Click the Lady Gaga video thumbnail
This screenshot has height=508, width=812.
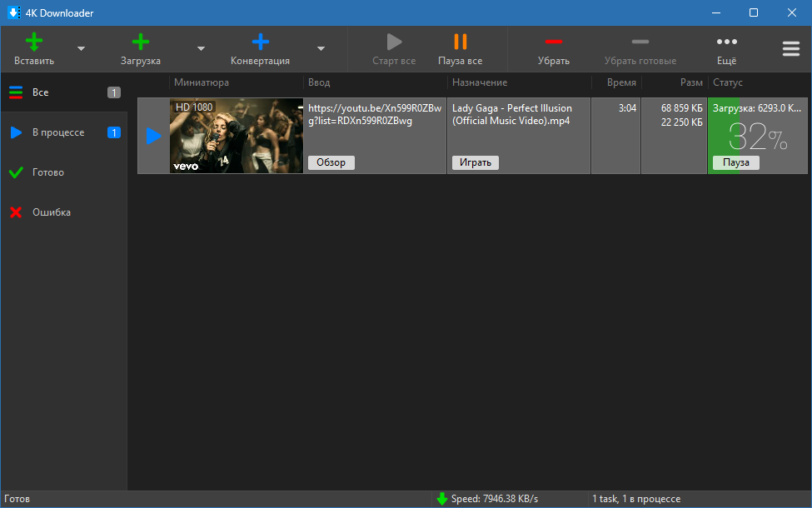[x=237, y=136]
